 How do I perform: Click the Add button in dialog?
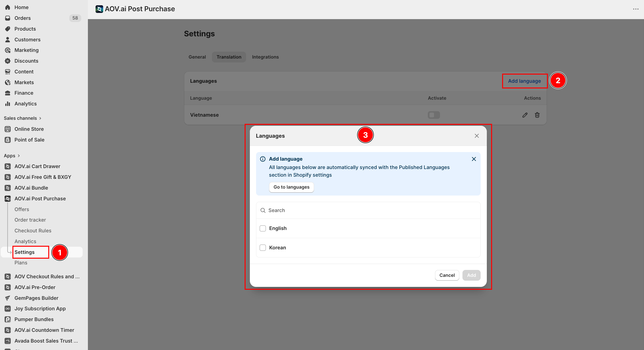coord(471,275)
